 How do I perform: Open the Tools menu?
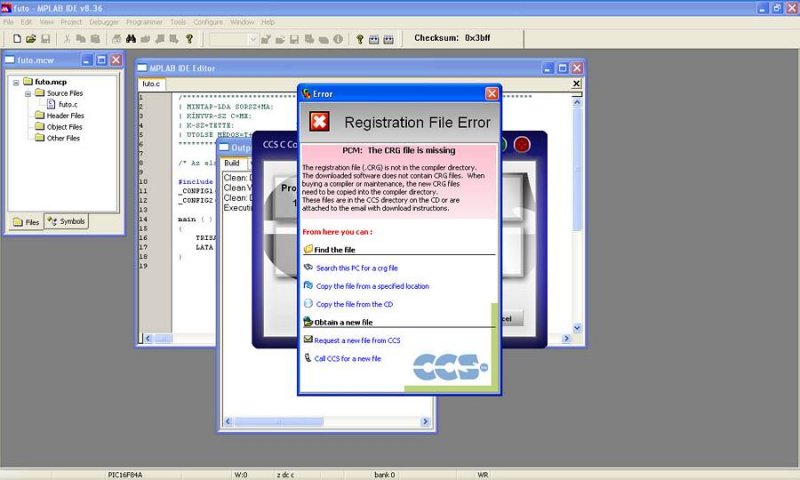[x=178, y=22]
